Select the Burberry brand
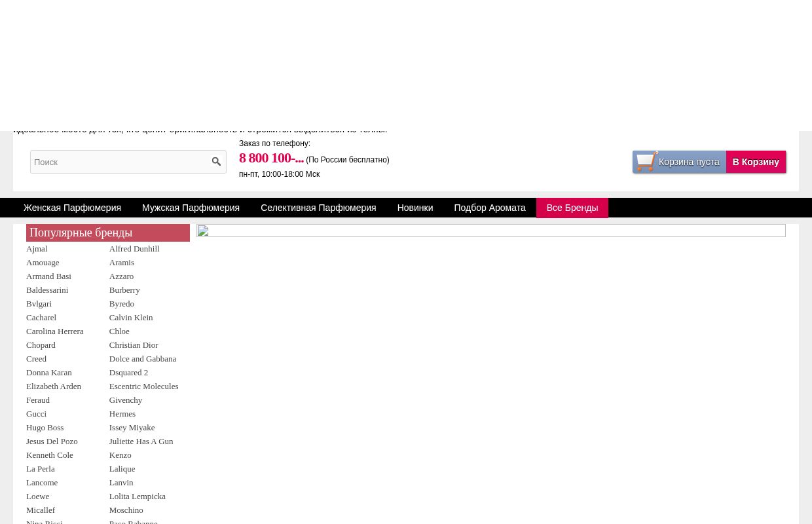Screen dimensions: 812x524 point(124,290)
